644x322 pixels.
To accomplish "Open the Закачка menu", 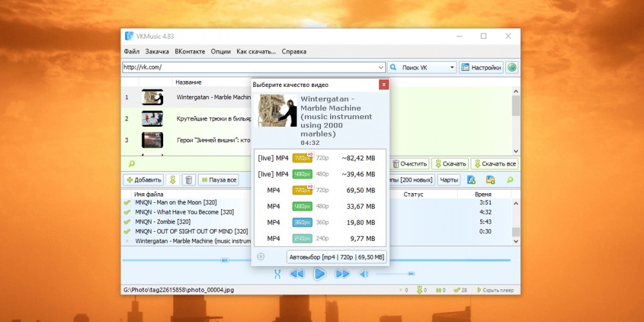I will point(157,52).
